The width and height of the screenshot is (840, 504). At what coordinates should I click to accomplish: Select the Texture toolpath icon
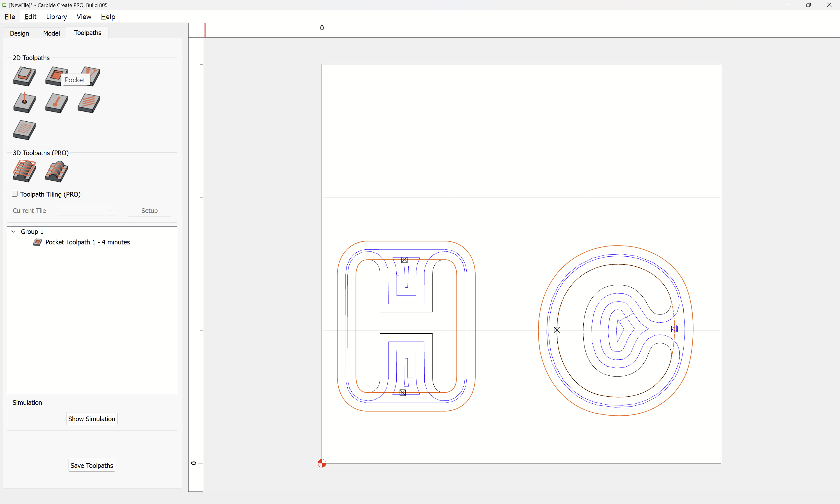point(89,103)
